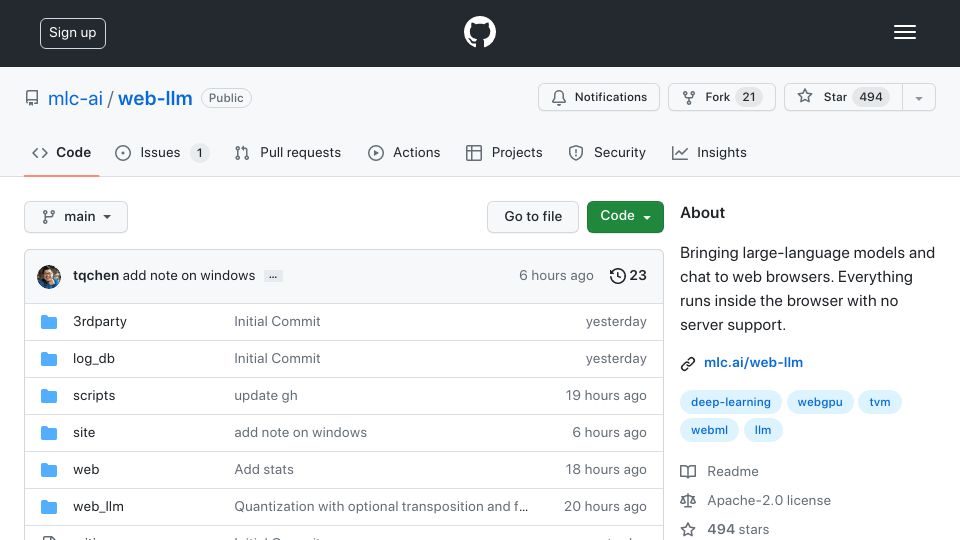Click the star icon in Star button
Image resolution: width=960 pixels, height=540 pixels.
point(805,96)
